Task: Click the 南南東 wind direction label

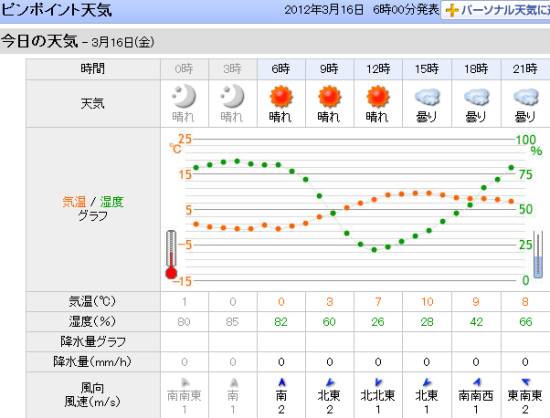Action: 184,396
